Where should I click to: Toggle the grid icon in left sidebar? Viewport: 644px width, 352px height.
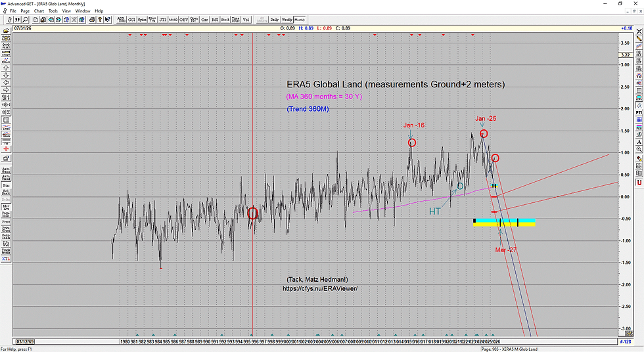[6, 120]
